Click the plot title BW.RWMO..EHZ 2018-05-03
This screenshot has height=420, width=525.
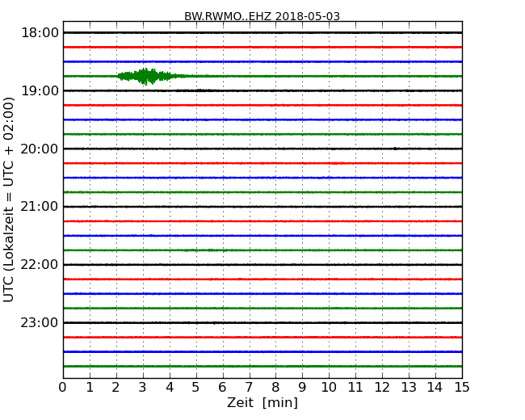click(x=262, y=16)
